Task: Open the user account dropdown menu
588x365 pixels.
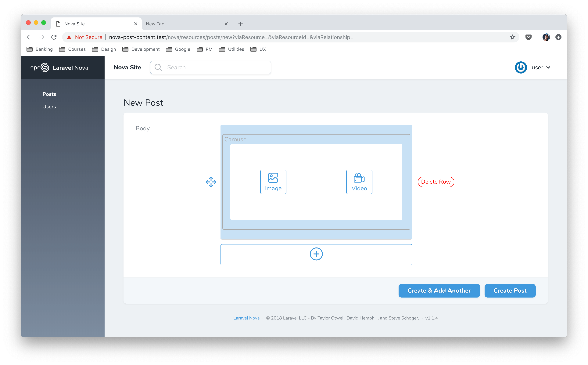Action: pos(541,68)
